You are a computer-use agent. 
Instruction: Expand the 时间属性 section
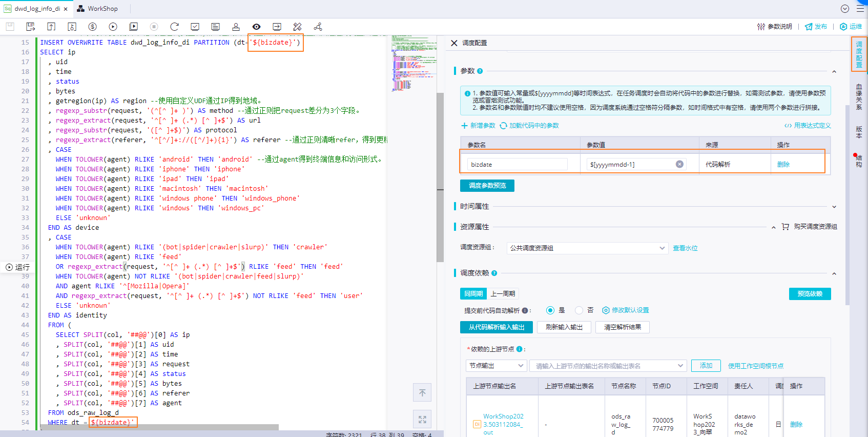834,207
